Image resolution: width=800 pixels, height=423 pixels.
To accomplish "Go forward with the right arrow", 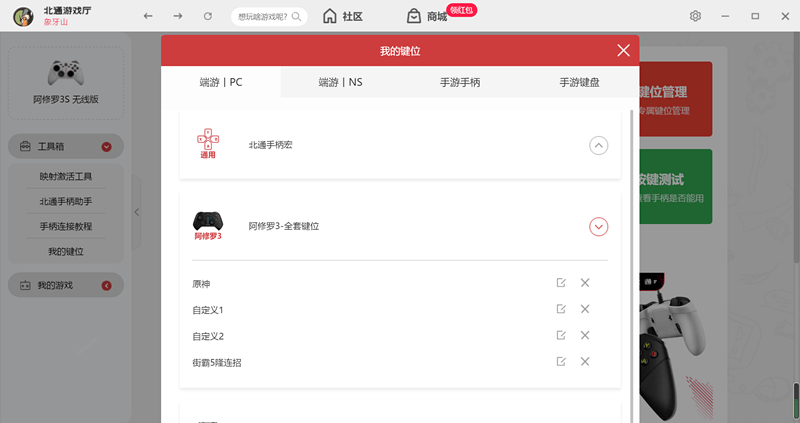I will (178, 16).
